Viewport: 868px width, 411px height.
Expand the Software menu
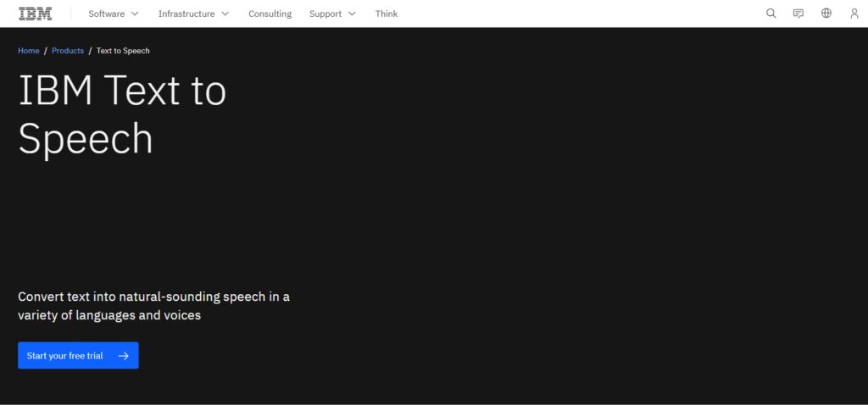pyautogui.click(x=114, y=14)
